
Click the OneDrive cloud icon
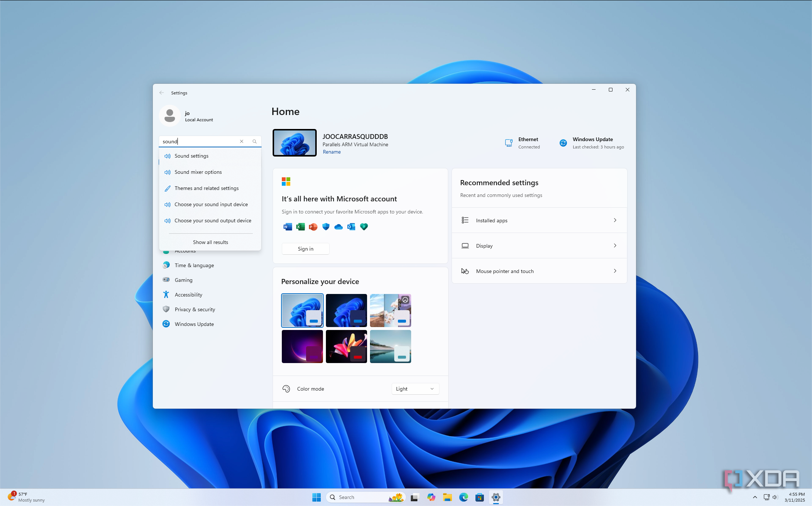338,227
